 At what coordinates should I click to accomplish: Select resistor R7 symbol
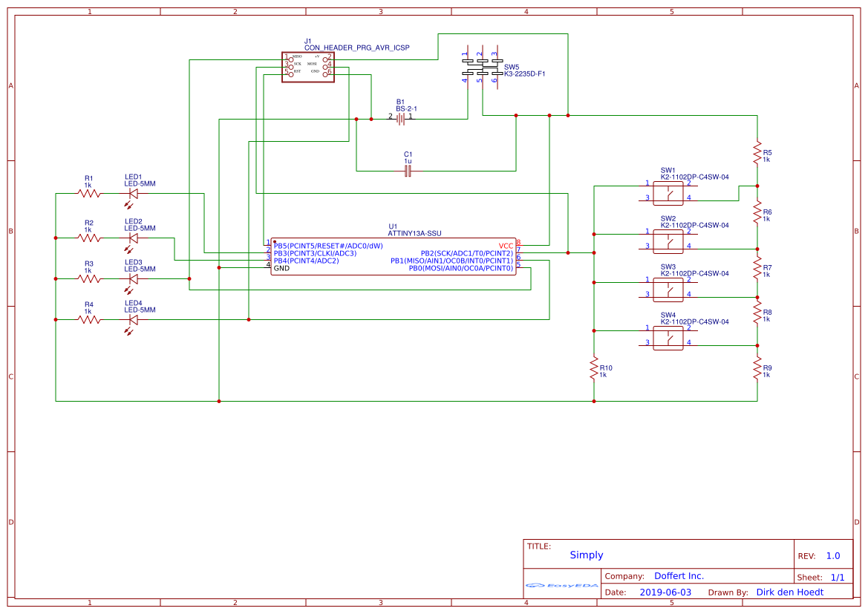click(757, 269)
